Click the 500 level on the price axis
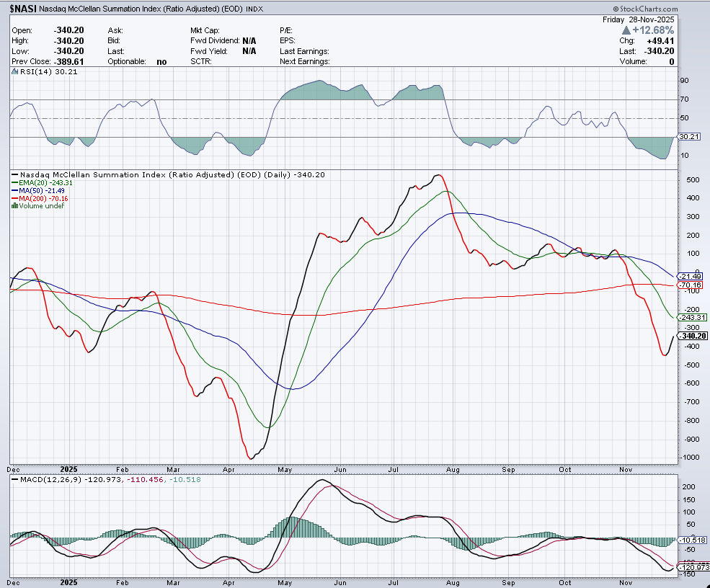The width and height of the screenshot is (710, 588). [693, 179]
